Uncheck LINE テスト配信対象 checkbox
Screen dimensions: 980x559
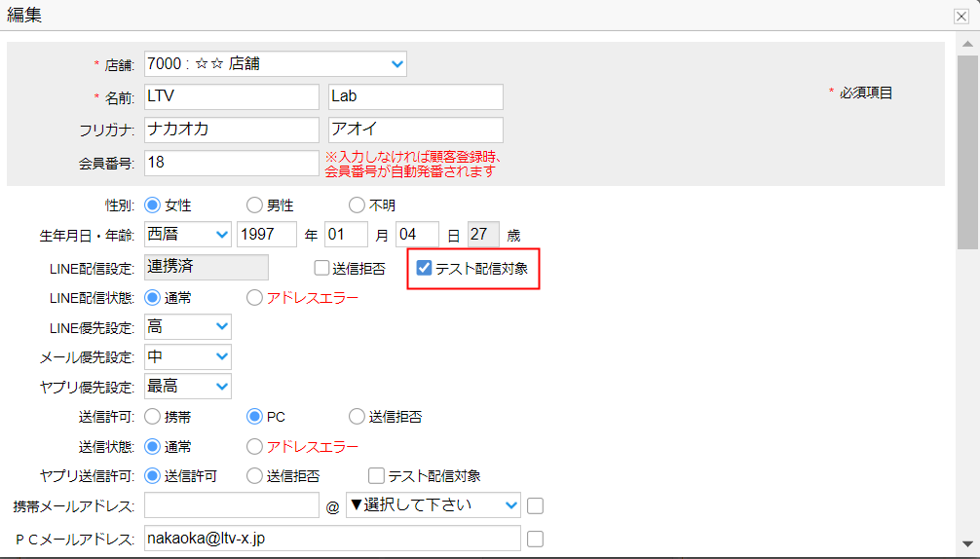425,268
